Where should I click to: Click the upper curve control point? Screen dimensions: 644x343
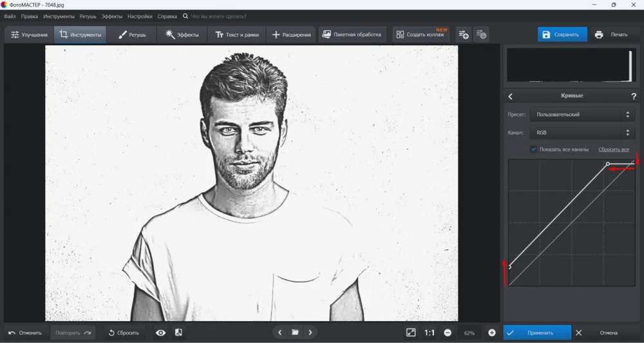[608, 164]
